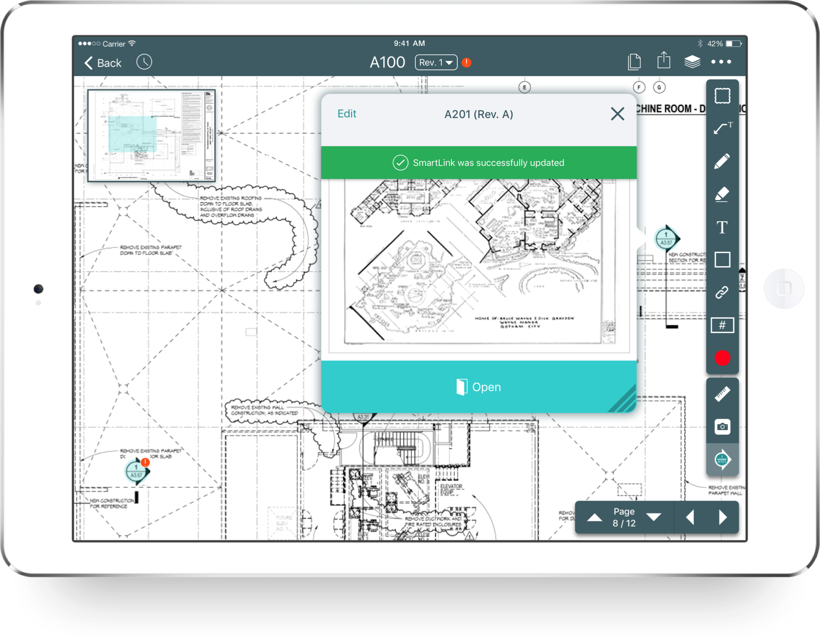Select the hyperlink tool
The height and width of the screenshot is (644, 820).
tap(722, 293)
